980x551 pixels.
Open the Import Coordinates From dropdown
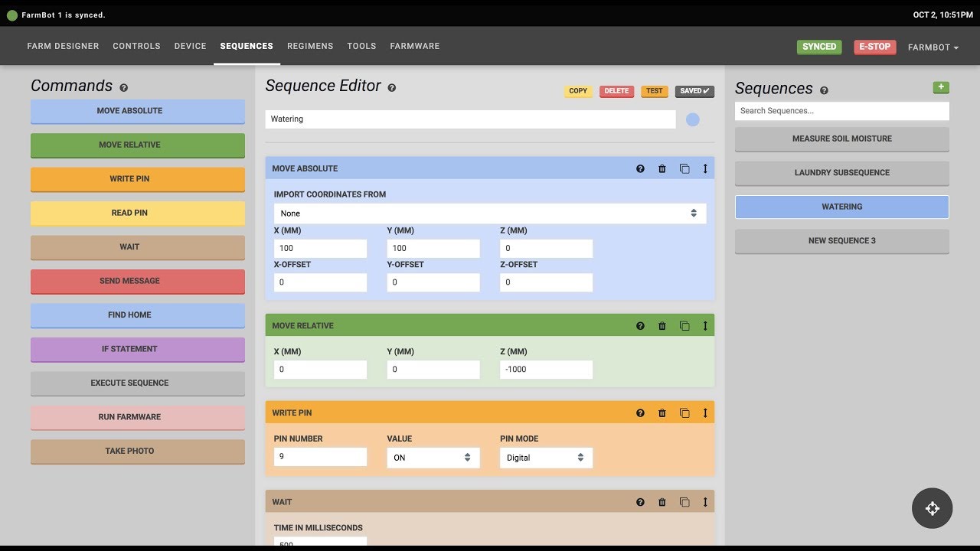pos(490,214)
